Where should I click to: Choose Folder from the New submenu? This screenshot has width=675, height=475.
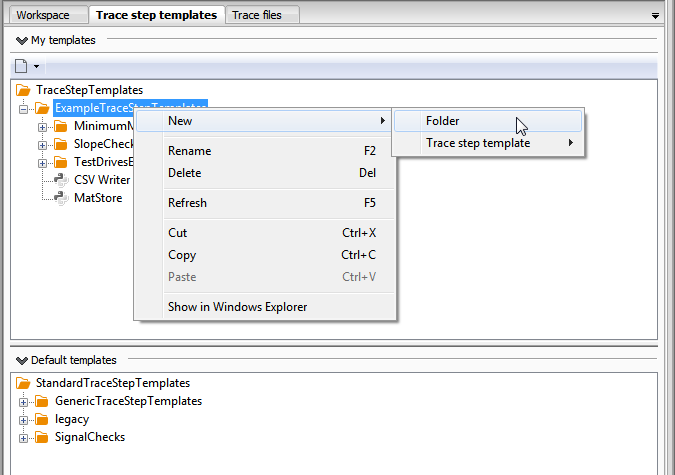click(488, 121)
